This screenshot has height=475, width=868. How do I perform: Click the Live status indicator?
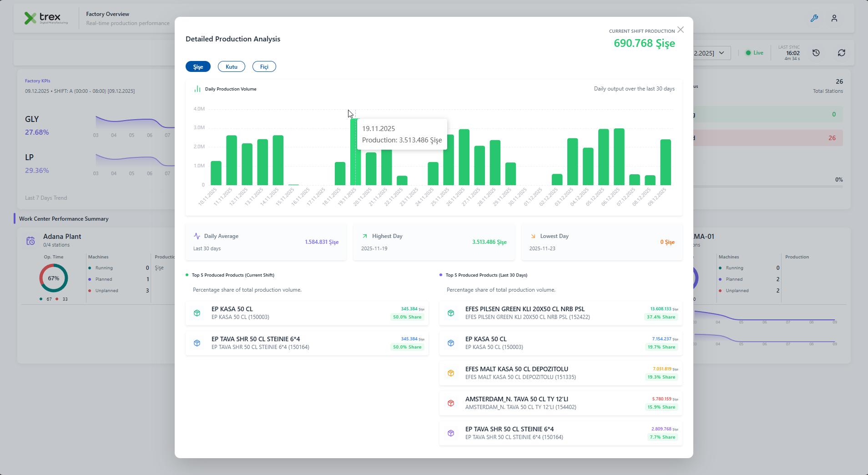(x=754, y=53)
